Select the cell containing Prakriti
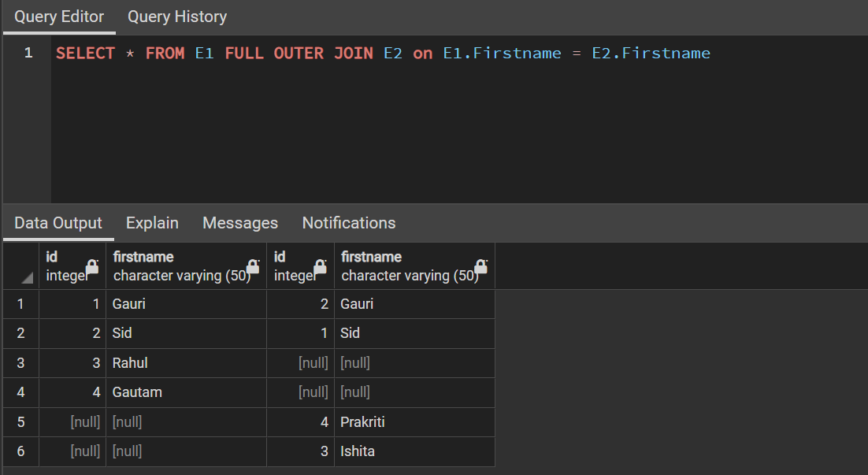868x475 pixels. (363, 421)
